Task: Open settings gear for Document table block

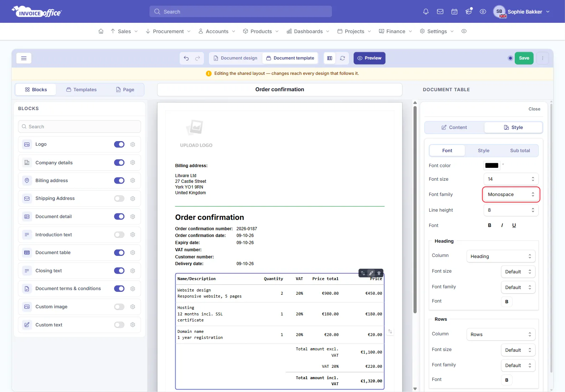Action: (x=133, y=253)
